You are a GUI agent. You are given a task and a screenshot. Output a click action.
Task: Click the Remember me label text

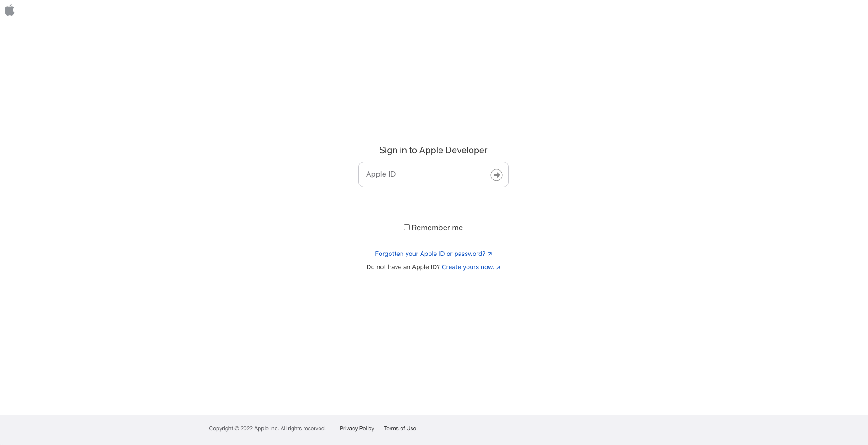point(437,228)
